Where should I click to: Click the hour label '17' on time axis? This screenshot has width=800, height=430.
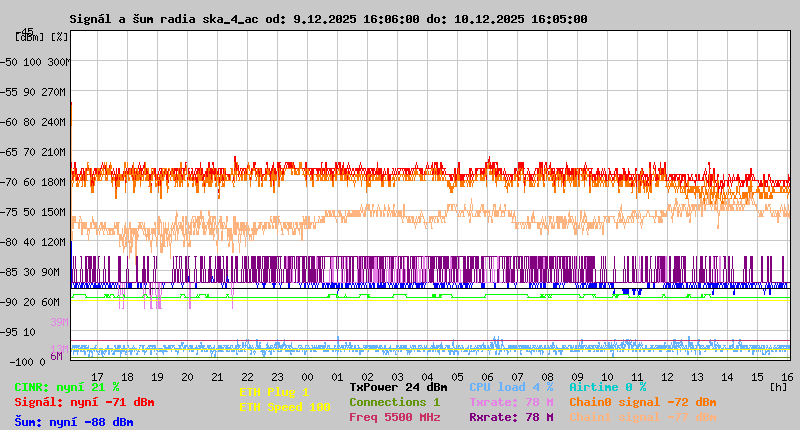tap(97, 377)
